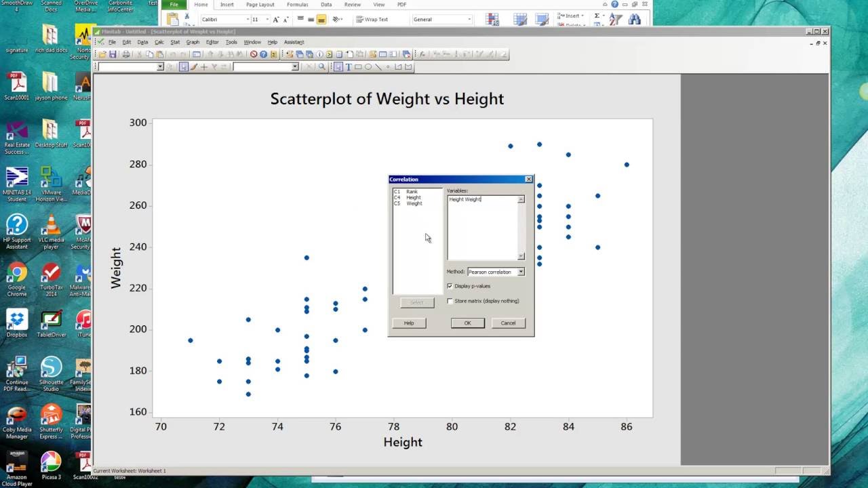Switch to the Excel Formulas tab
868x488 pixels.
click(x=297, y=5)
